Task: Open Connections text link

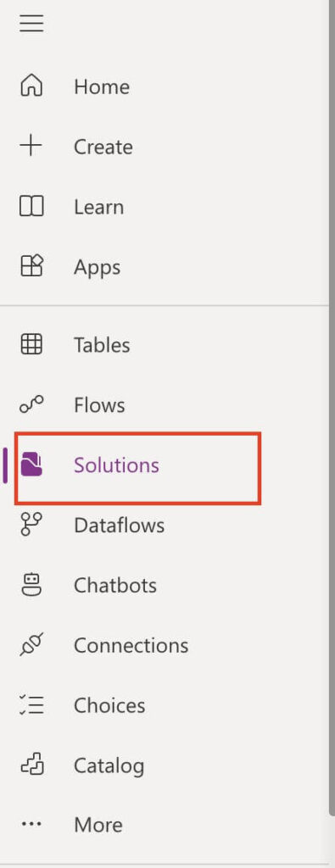Action: click(x=131, y=645)
